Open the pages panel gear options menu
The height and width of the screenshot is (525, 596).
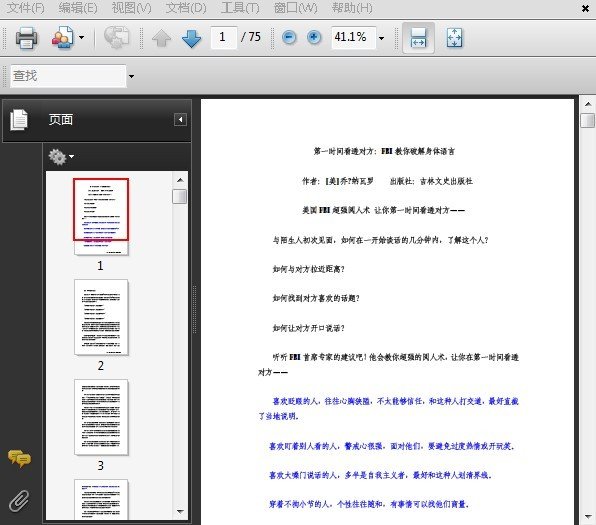61,157
